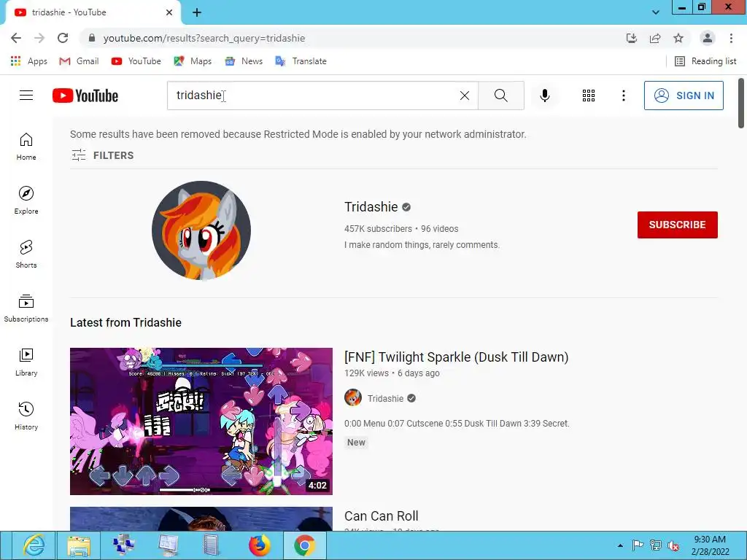Open Tridashie channel avatar
Screen dimensions: 747x560
tap(201, 230)
